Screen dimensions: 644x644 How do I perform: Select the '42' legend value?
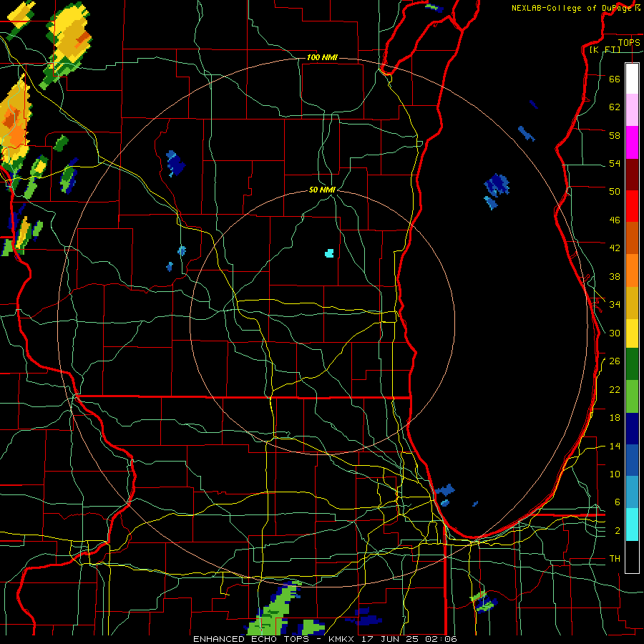(615, 248)
